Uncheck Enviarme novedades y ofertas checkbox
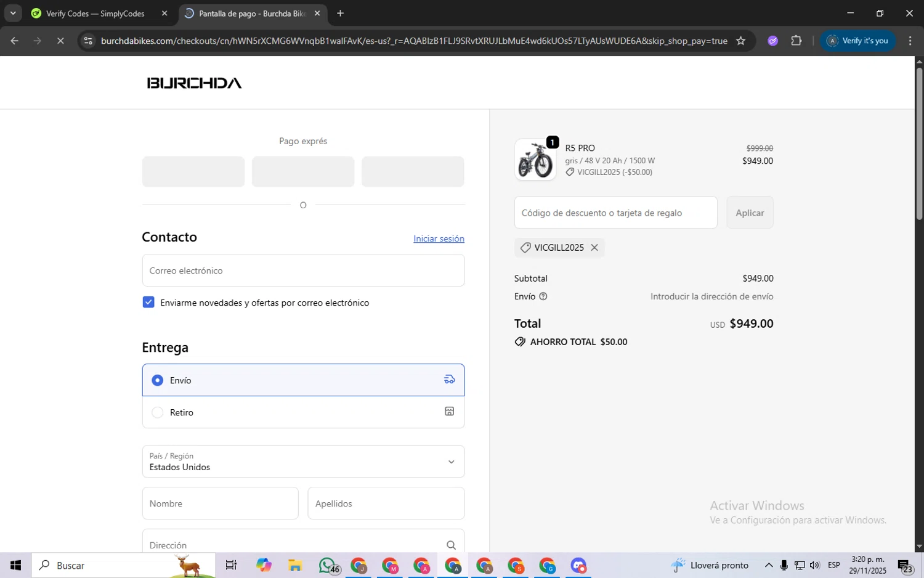924x578 pixels. (x=148, y=302)
